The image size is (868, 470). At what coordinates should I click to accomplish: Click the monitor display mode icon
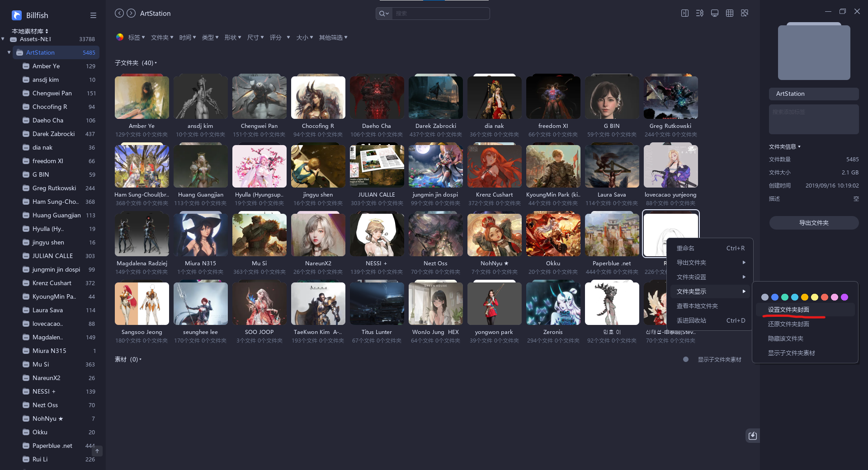coord(715,13)
